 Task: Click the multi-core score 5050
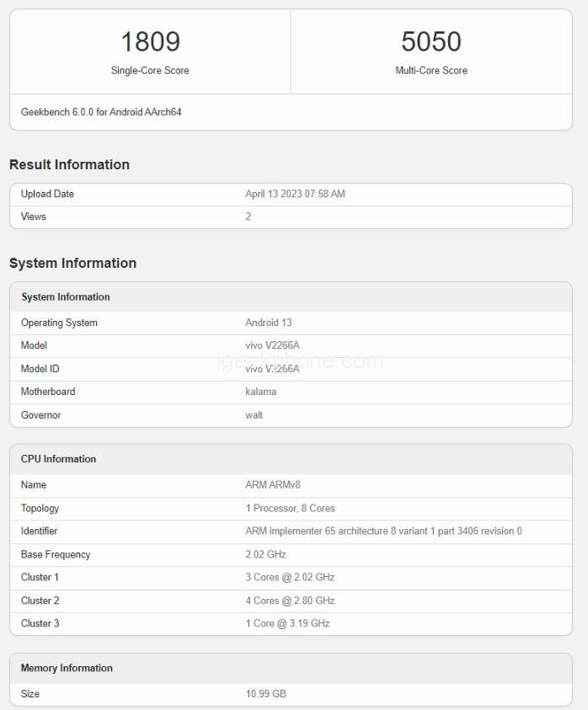[x=431, y=41]
